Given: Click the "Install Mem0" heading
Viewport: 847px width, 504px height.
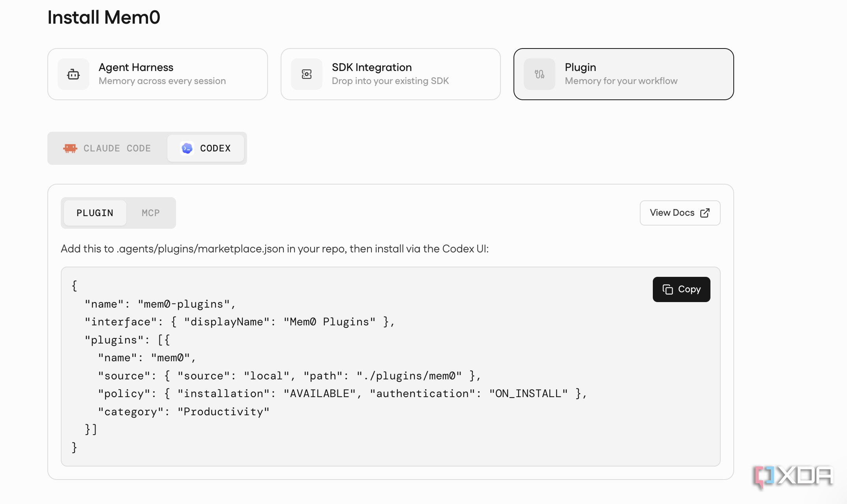Looking at the screenshot, I should (104, 17).
